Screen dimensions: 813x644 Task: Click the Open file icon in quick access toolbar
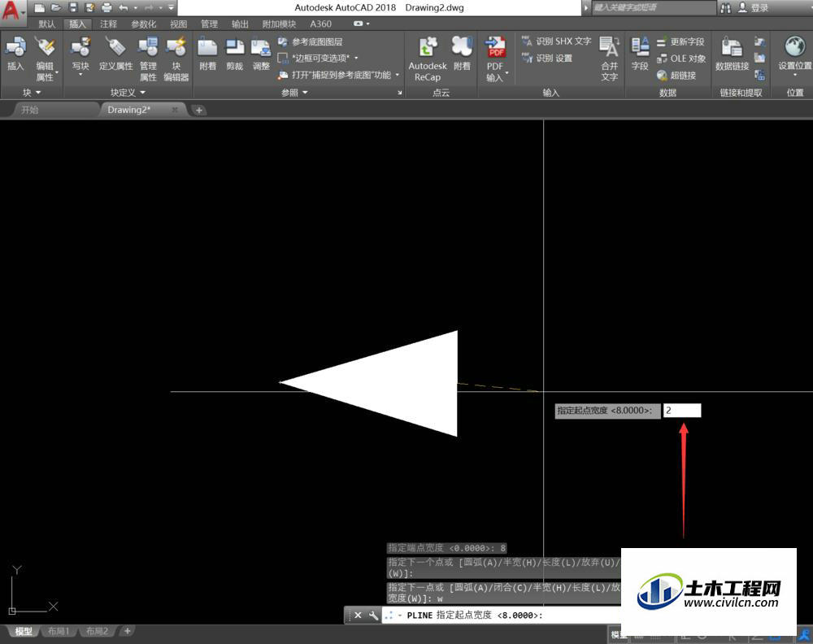click(x=56, y=8)
